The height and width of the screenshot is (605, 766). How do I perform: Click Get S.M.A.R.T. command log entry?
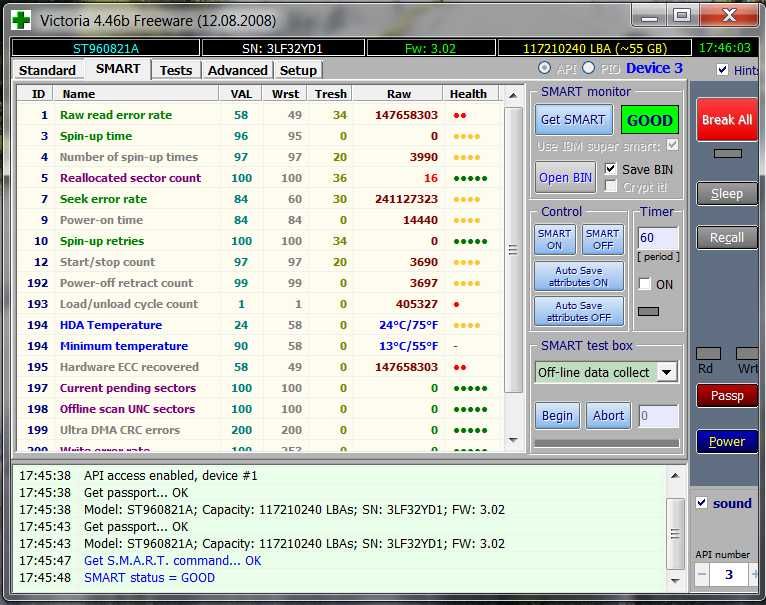click(x=172, y=561)
